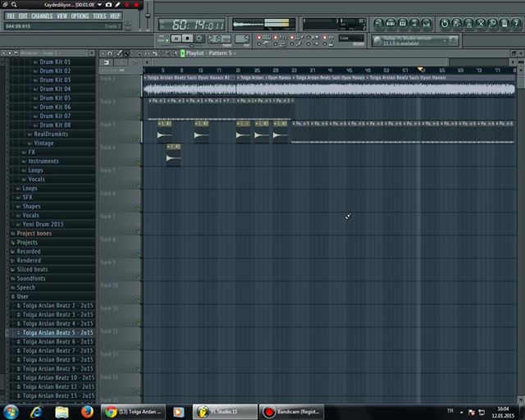525x420 pixels.
Task: Click the Playlist horizontal scrollbar
Action: point(301,62)
